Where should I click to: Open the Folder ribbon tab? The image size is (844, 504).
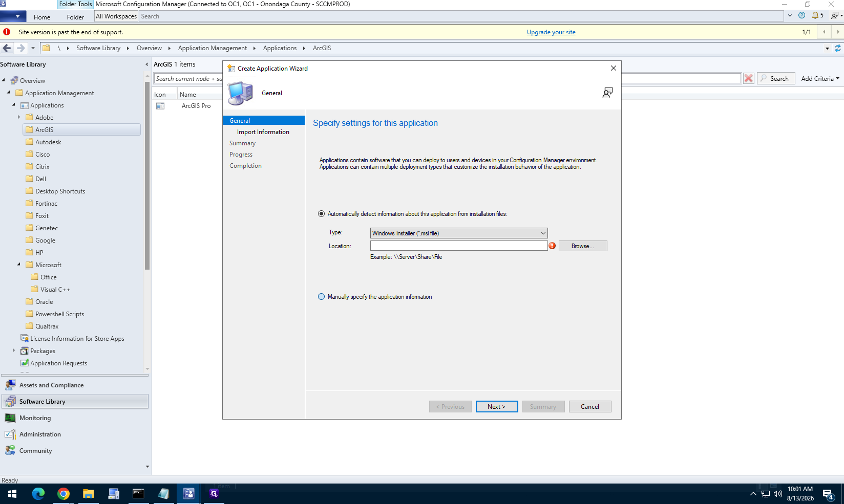point(75,17)
